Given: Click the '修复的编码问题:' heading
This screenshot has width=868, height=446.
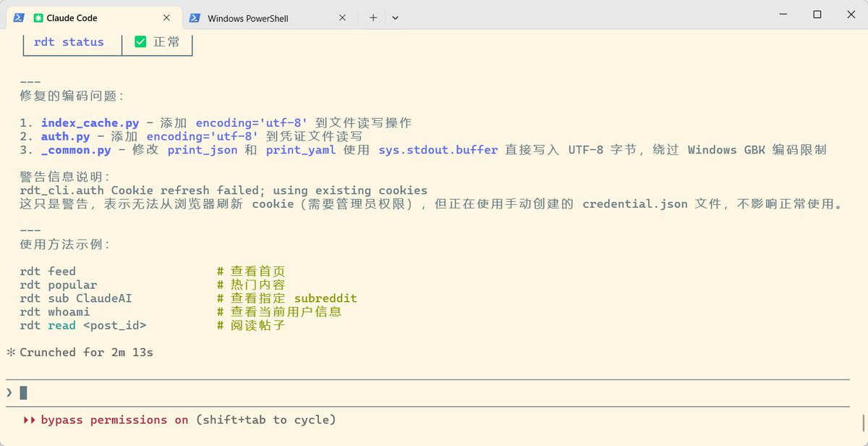Looking at the screenshot, I should click(x=72, y=96).
